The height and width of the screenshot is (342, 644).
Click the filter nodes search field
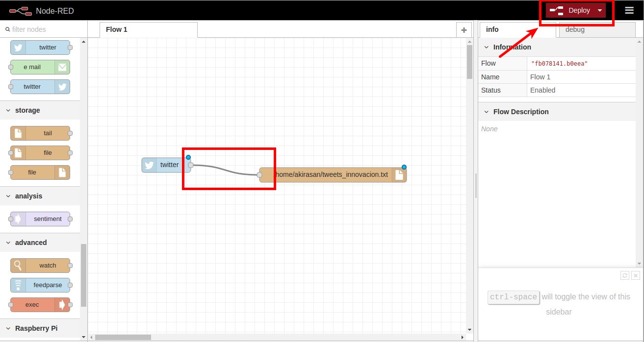[x=44, y=29]
